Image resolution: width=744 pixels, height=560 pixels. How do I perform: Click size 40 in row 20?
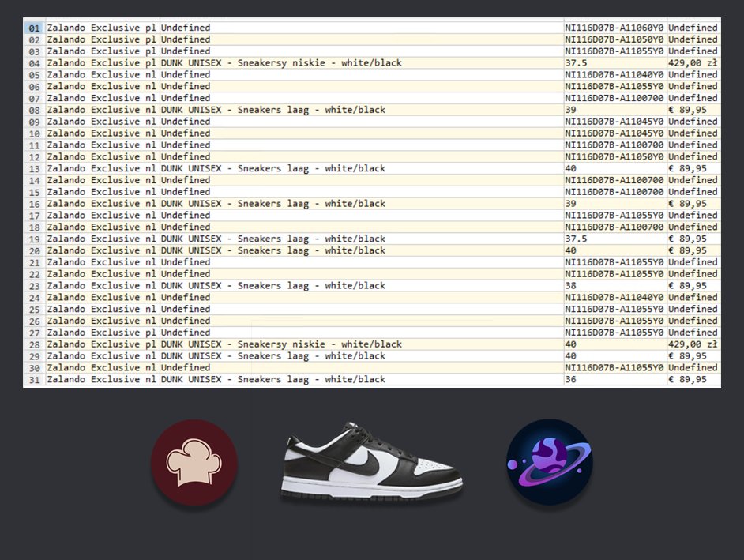click(x=570, y=250)
